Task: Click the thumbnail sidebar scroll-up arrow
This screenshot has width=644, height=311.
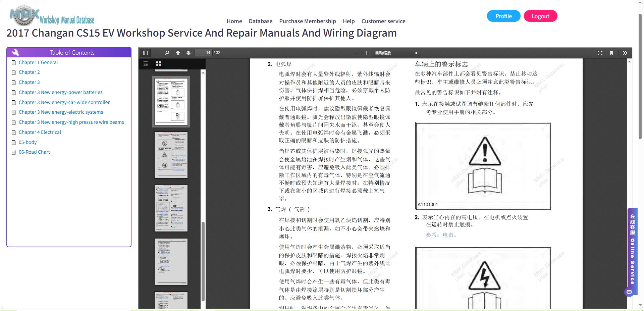Action: click(x=203, y=72)
